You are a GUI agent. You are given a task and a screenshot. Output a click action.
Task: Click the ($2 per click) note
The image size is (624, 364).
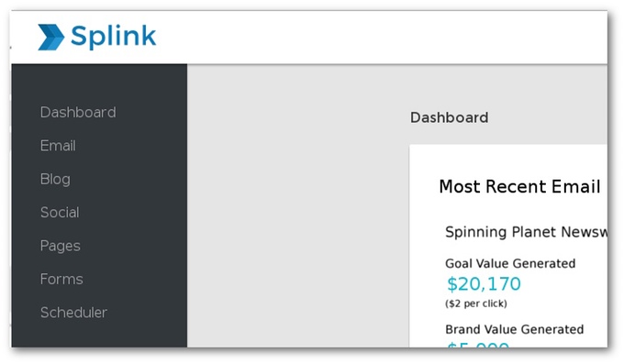(x=476, y=303)
